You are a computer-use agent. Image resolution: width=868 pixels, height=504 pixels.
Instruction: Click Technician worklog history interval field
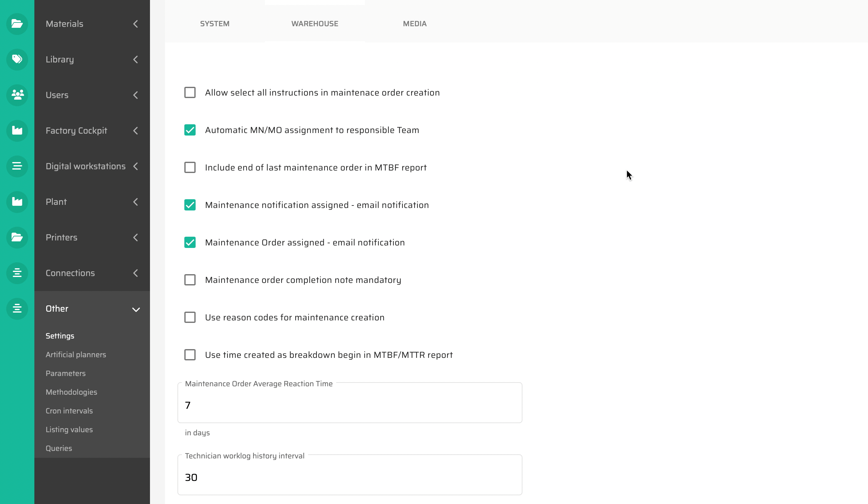coord(349,477)
